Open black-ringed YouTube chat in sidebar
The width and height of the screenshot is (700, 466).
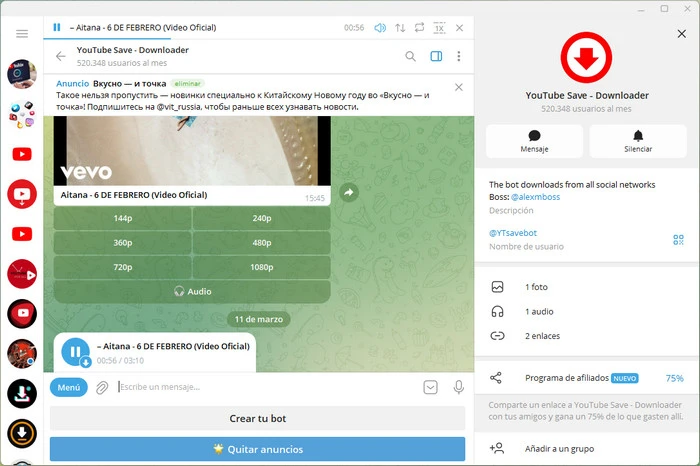point(22,314)
